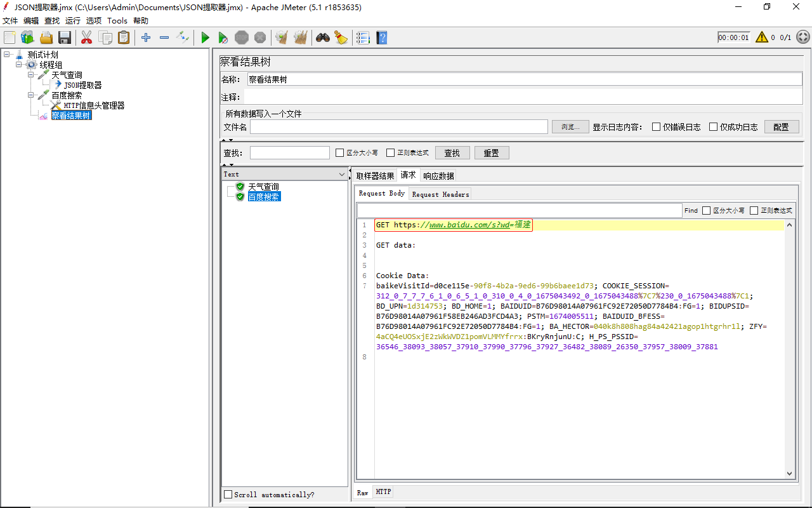The image size is (812, 508).
Task: Collapse the 测试计划 tree node
Action: tap(6, 55)
